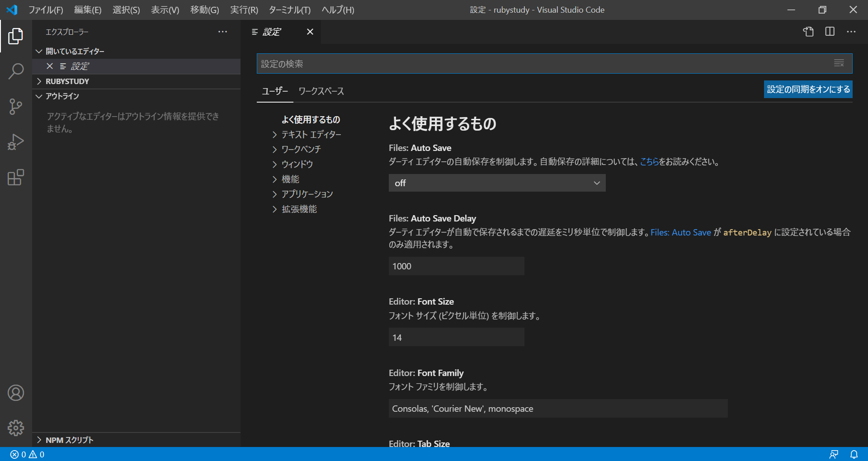Select よく使用するもの in settings tree
The height and width of the screenshot is (461, 868).
click(x=311, y=119)
